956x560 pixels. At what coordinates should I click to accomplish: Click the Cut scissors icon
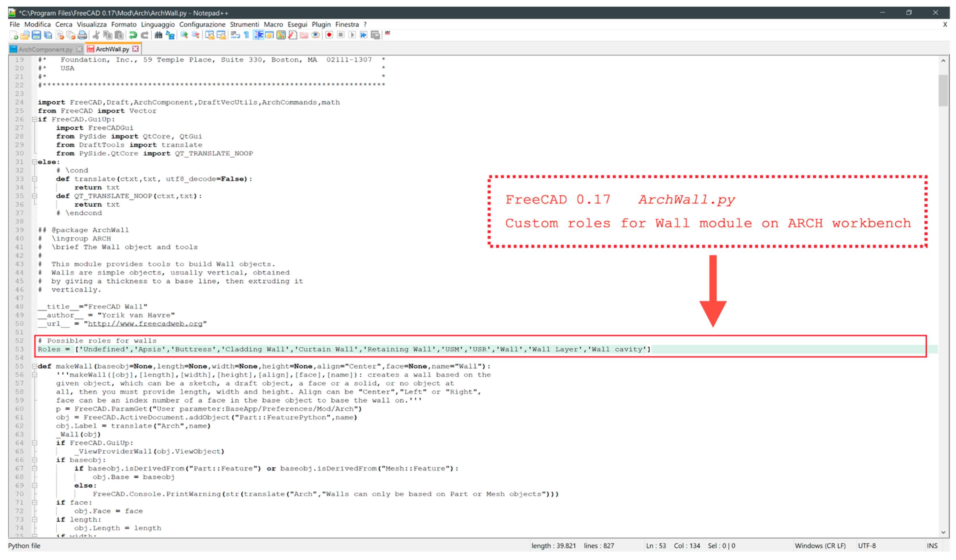click(96, 35)
